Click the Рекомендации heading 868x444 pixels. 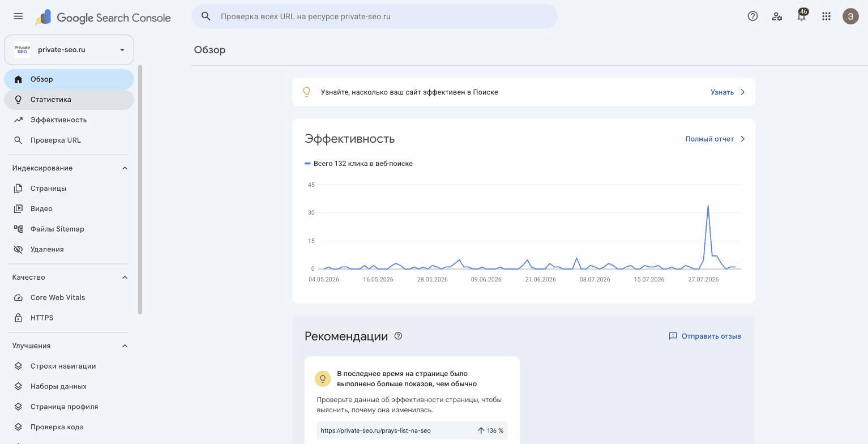[346, 336]
